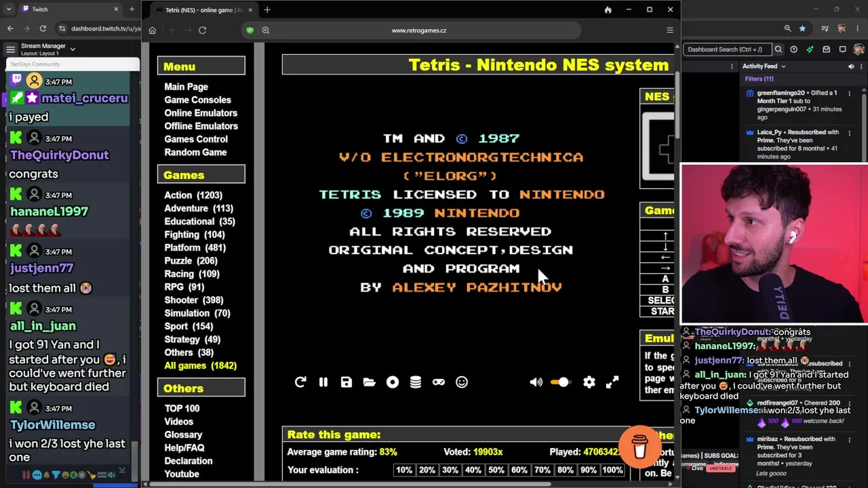The image size is (868, 488).
Task: Open Game Consoles in the site menu
Action: 197,100
